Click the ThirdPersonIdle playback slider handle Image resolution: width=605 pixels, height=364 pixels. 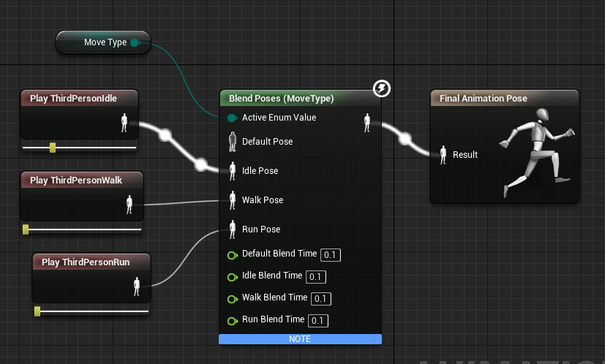tap(53, 148)
